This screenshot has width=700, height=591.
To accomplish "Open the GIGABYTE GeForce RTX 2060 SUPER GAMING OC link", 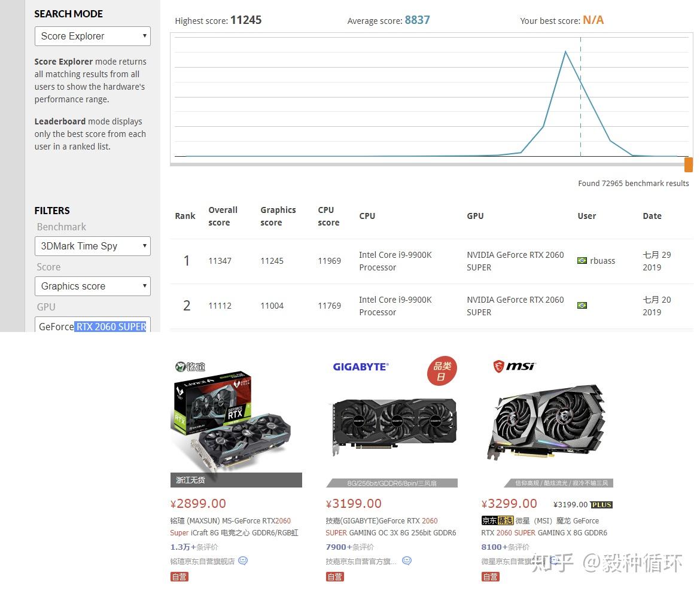I will point(391,527).
